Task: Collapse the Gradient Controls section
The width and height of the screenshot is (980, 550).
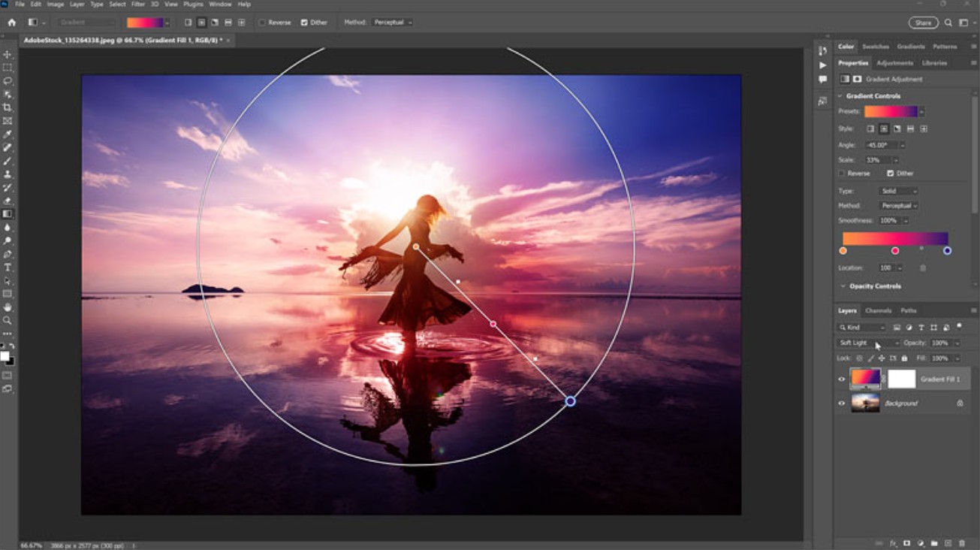Action: [840, 96]
